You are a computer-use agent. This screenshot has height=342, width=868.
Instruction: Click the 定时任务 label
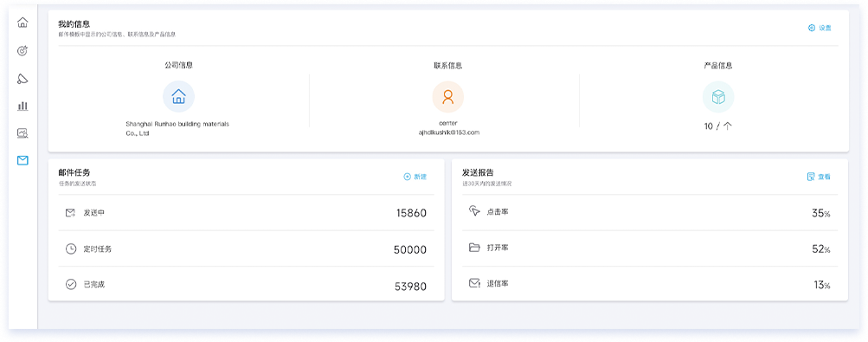[x=98, y=249]
